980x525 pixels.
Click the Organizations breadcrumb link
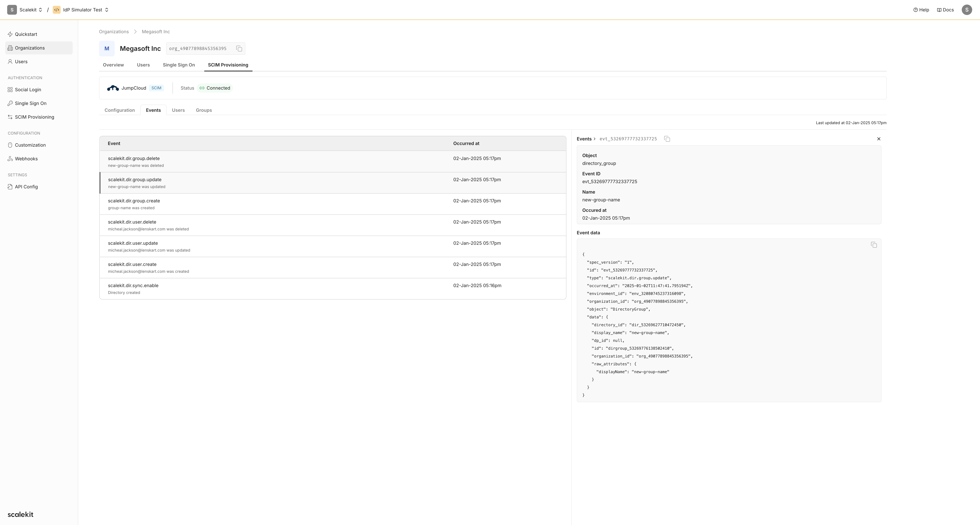tap(114, 32)
